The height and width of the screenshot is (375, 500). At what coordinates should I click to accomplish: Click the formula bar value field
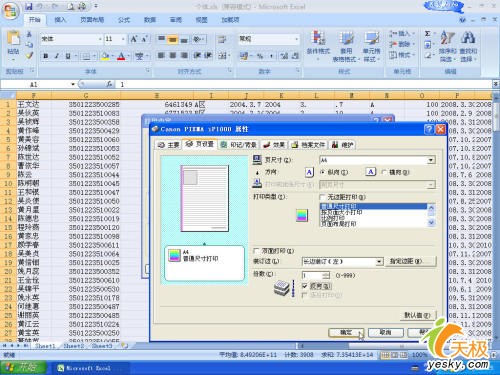[x=305, y=84]
